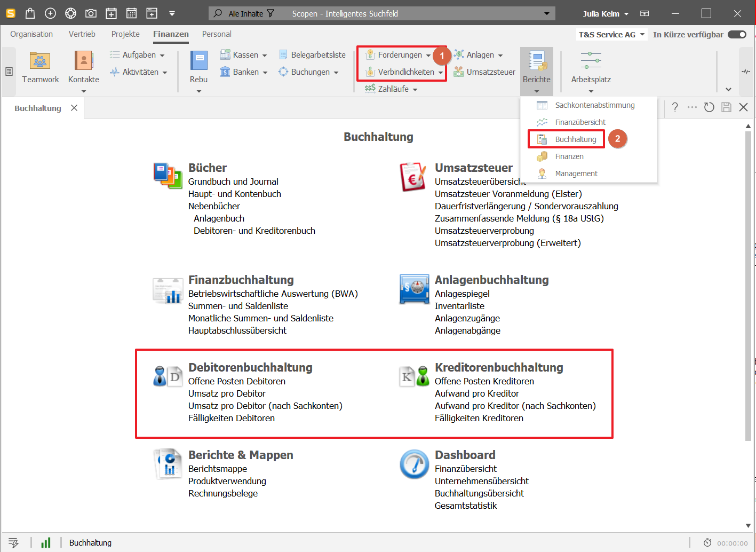This screenshot has height=552, width=756.
Task: Switch to the Vertrieb ribbon tab
Action: tap(82, 34)
